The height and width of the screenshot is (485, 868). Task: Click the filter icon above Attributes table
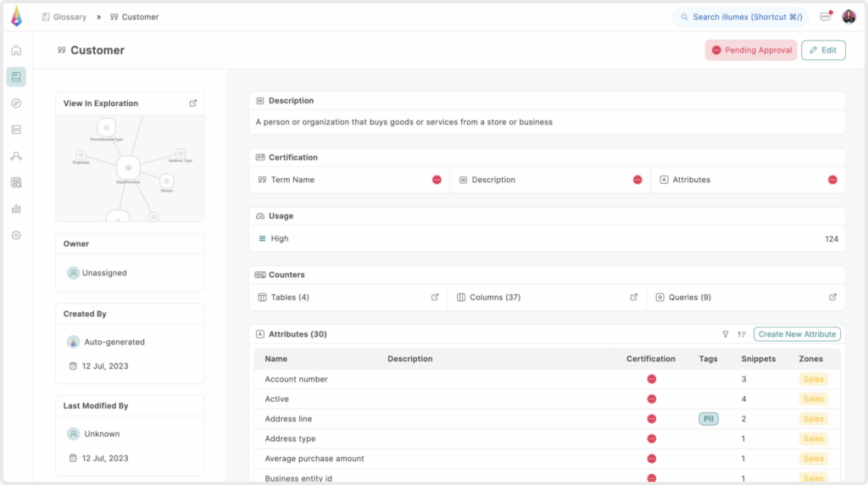click(x=725, y=334)
